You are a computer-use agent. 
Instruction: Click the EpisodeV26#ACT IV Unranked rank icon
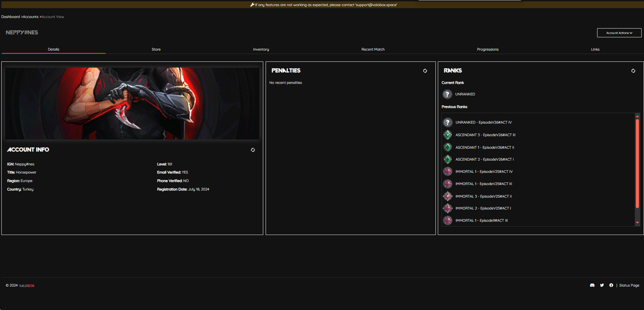pos(448,122)
